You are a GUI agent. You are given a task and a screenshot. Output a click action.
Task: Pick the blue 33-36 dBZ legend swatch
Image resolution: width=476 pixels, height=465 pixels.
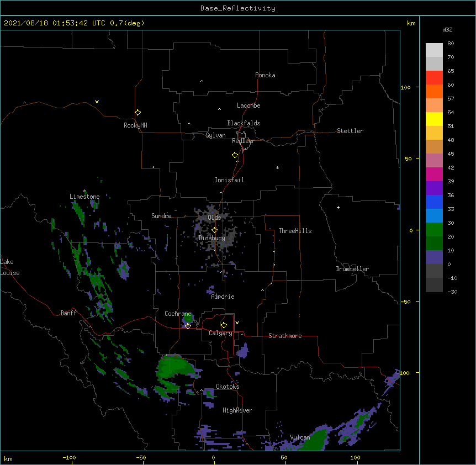pos(434,202)
